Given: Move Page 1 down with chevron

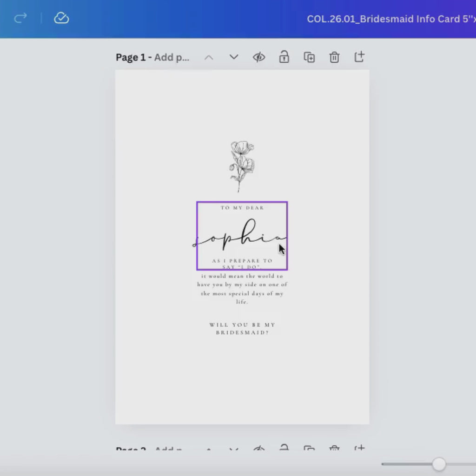Looking at the screenshot, I should point(234,57).
